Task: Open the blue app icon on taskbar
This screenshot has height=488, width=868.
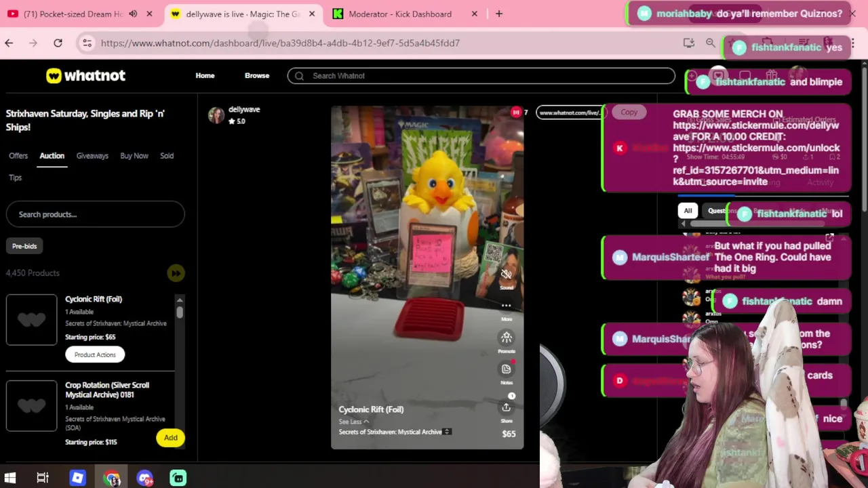Action: point(77,478)
